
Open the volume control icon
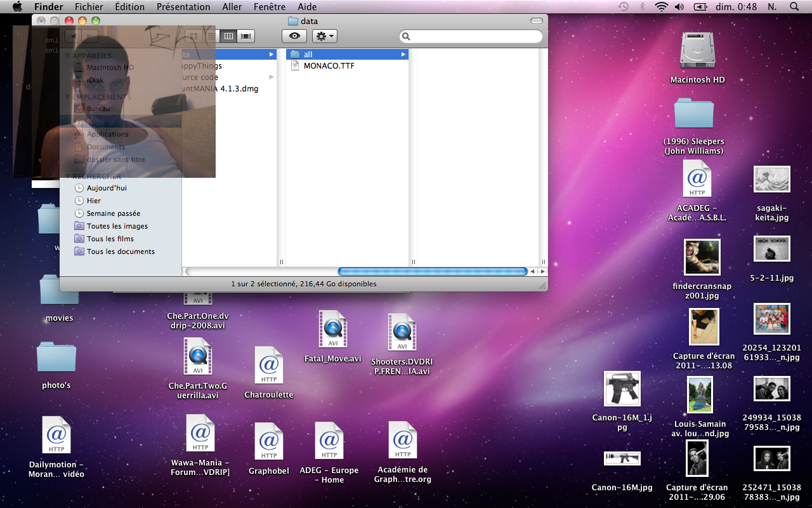pos(679,7)
